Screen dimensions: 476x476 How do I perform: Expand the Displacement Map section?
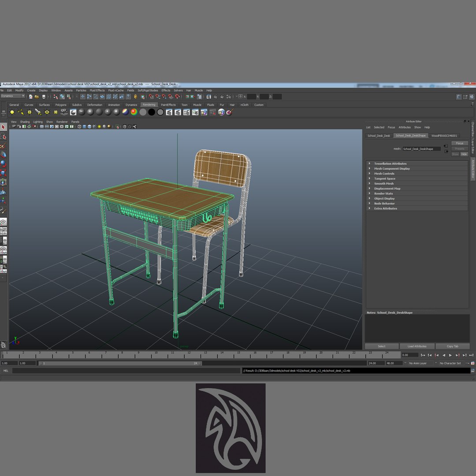(417, 189)
